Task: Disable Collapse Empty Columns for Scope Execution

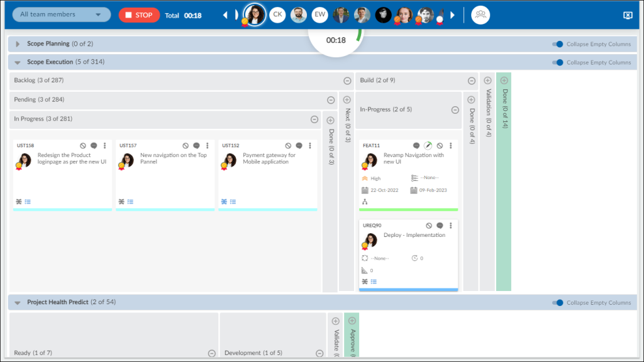Action: [x=556, y=62]
